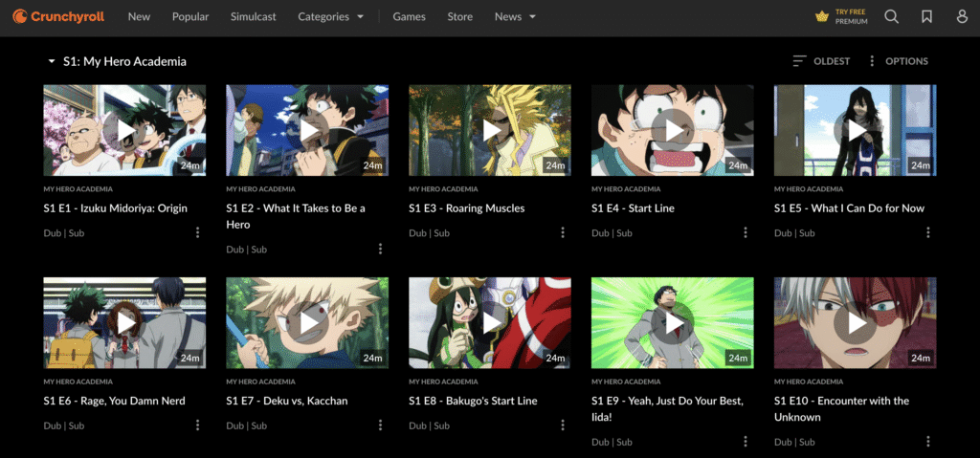The width and height of the screenshot is (980, 458).
Task: Open three-dot menu for S1 E9
Action: coord(745,441)
